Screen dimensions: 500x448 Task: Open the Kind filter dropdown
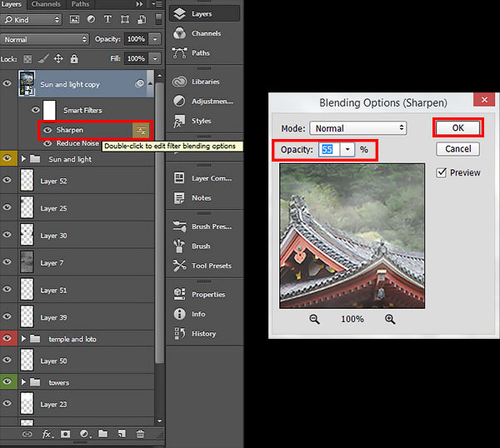coord(31,20)
